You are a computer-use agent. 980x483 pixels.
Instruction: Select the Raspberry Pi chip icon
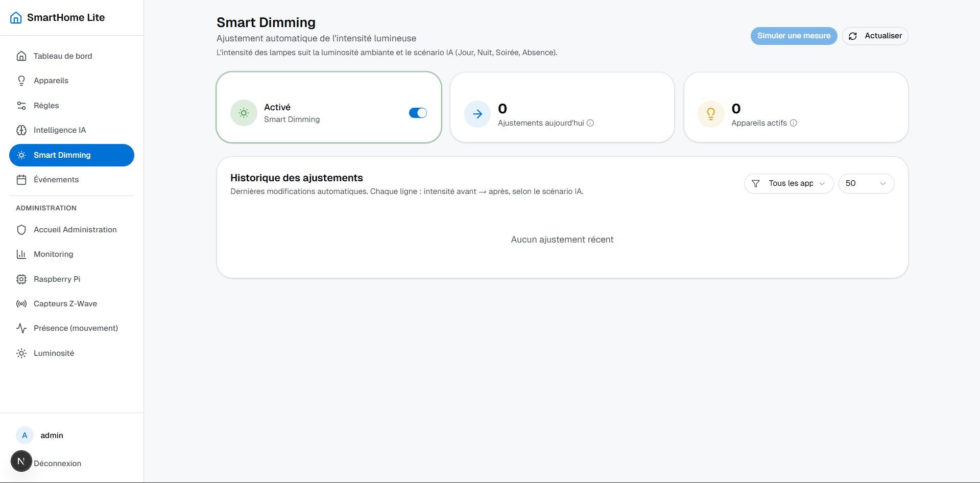click(x=21, y=279)
